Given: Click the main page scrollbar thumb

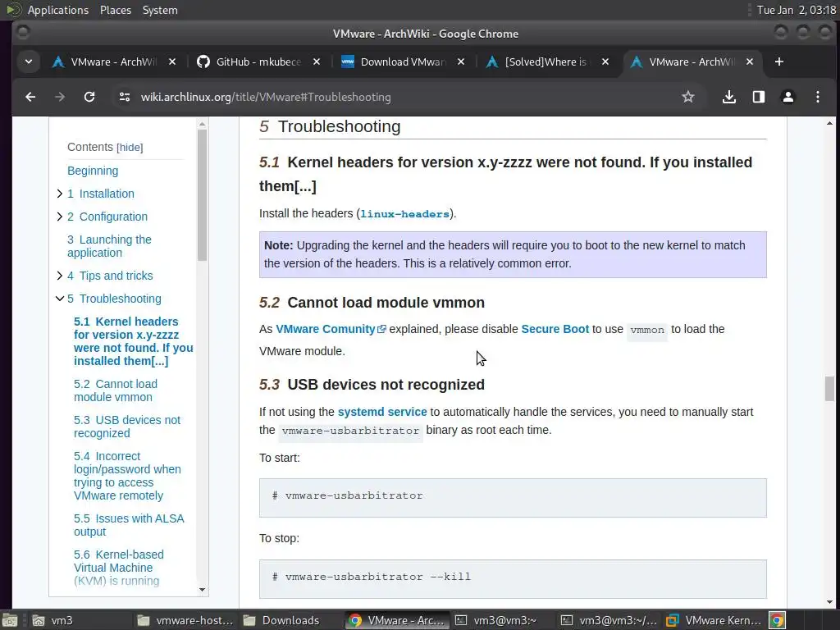Looking at the screenshot, I should click(829, 389).
